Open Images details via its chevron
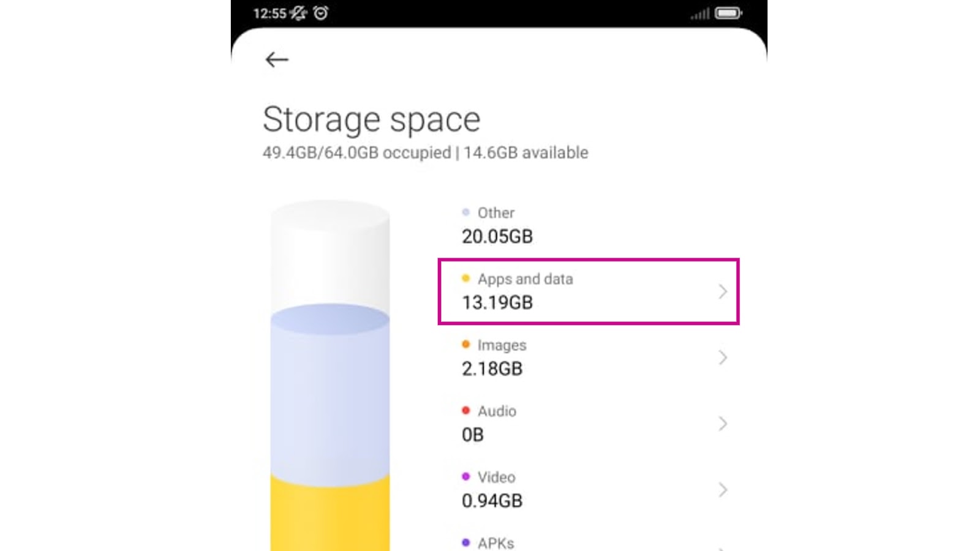Viewport: 980px width, 551px height. [x=723, y=358]
